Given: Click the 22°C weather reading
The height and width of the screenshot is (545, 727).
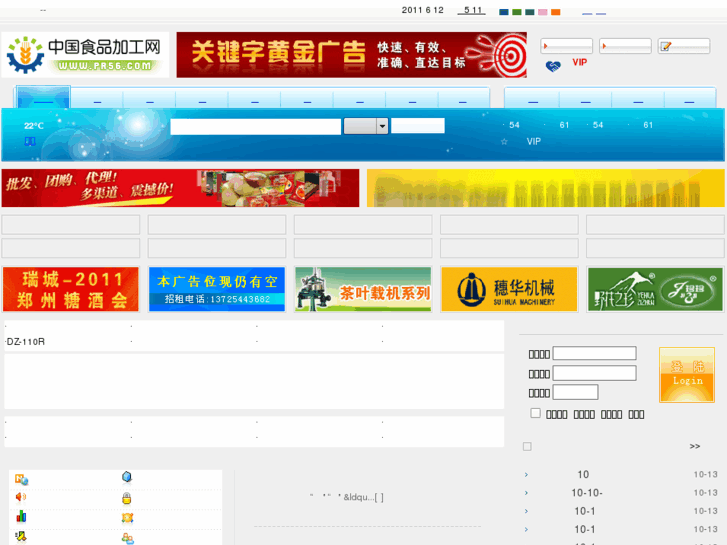Looking at the screenshot, I should coord(34,126).
